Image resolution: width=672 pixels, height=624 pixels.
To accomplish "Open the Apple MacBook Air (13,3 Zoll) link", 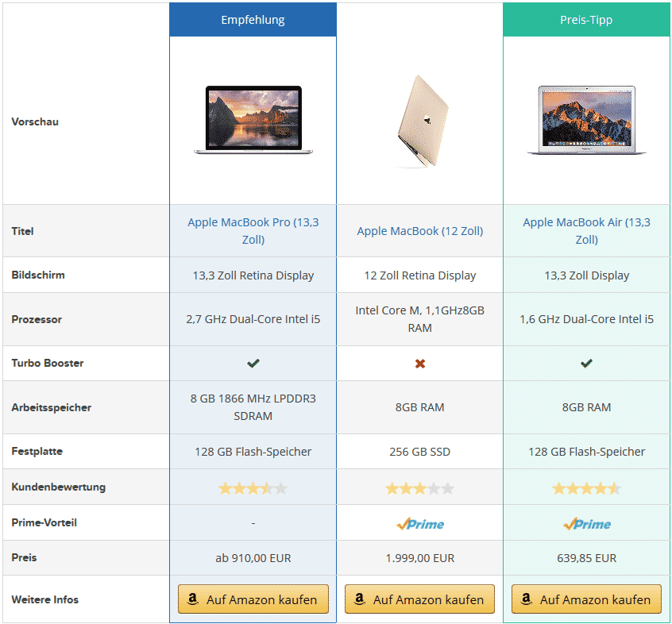I will pos(587,231).
